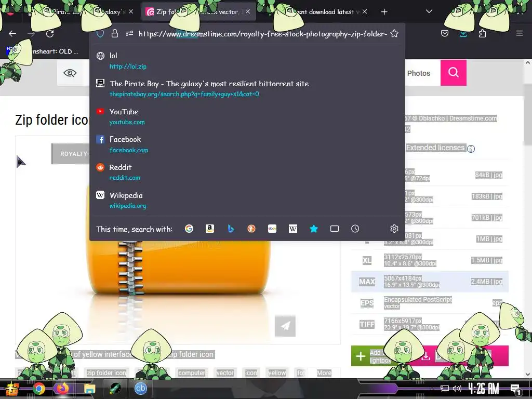Open the Firefox downloads panel
Viewport: 532px width, 399px height.
click(463, 34)
